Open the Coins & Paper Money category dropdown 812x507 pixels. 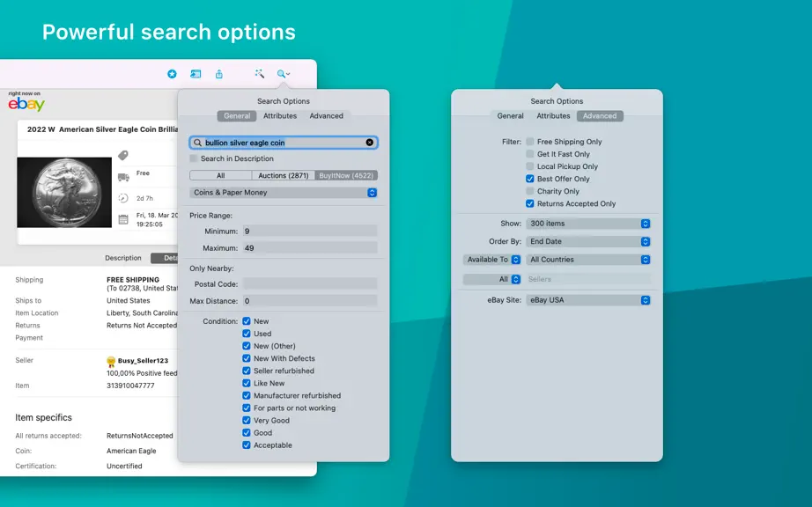[x=284, y=193]
